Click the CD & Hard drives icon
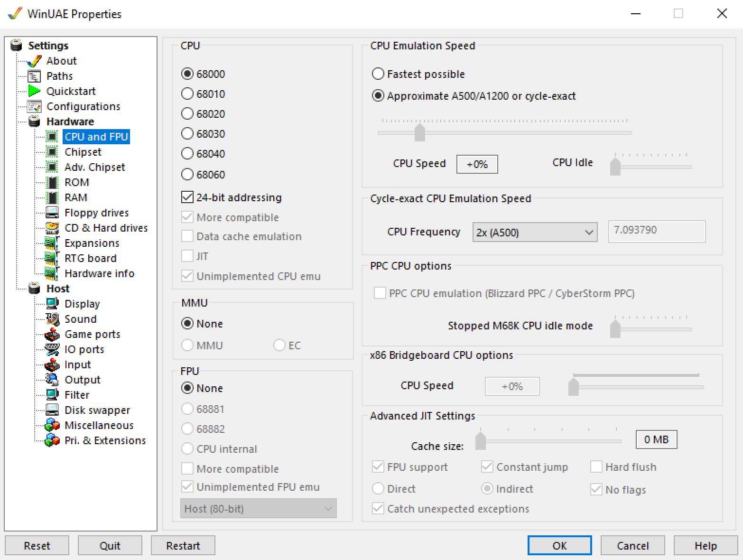This screenshot has height=560, width=743. click(52, 228)
